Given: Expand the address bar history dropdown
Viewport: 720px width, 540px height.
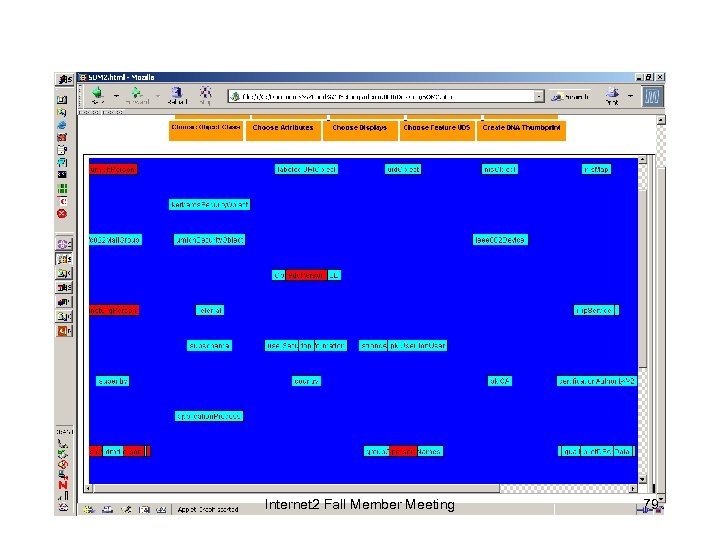Looking at the screenshot, I should [539, 96].
